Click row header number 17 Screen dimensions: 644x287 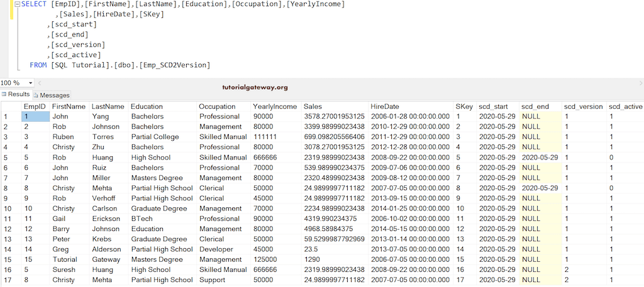coord(11,280)
